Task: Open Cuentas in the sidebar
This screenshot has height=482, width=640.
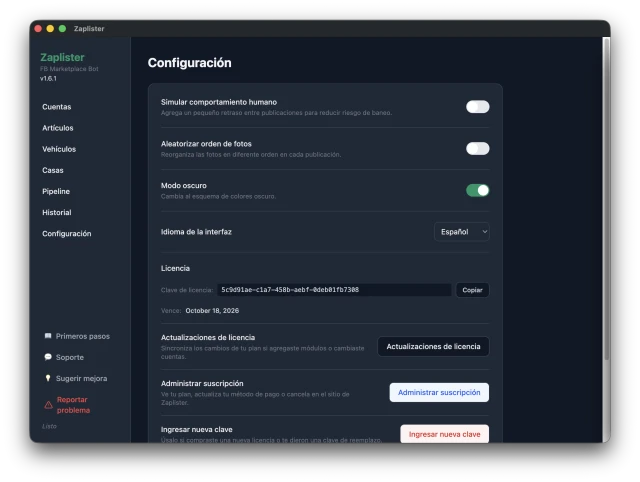Action: (x=57, y=107)
